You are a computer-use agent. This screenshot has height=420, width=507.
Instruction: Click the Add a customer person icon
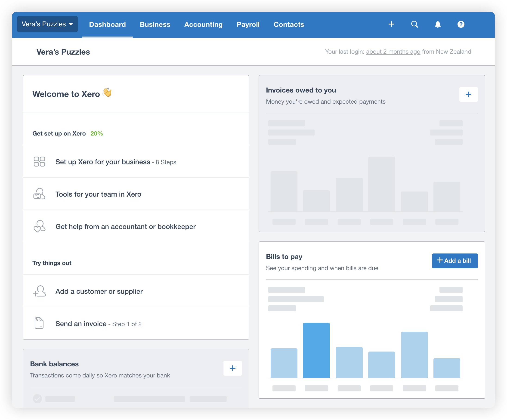click(39, 291)
